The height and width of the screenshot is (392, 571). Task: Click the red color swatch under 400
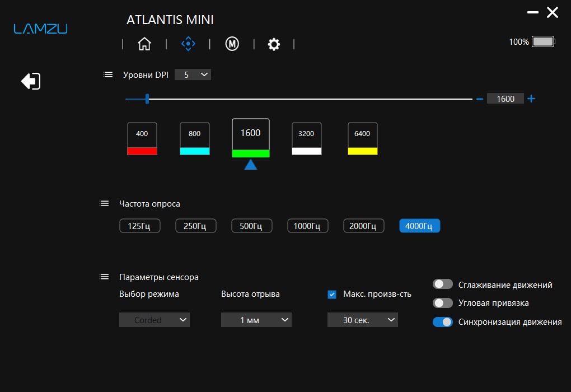tap(142, 151)
